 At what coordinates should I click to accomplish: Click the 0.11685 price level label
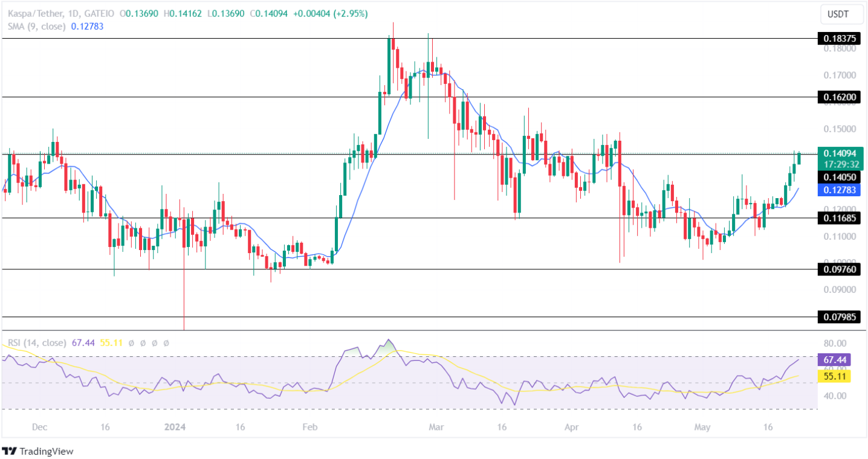pyautogui.click(x=839, y=218)
